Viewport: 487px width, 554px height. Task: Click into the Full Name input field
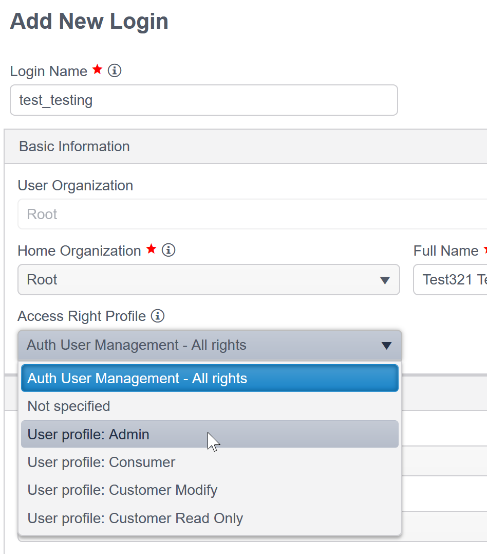(x=450, y=279)
